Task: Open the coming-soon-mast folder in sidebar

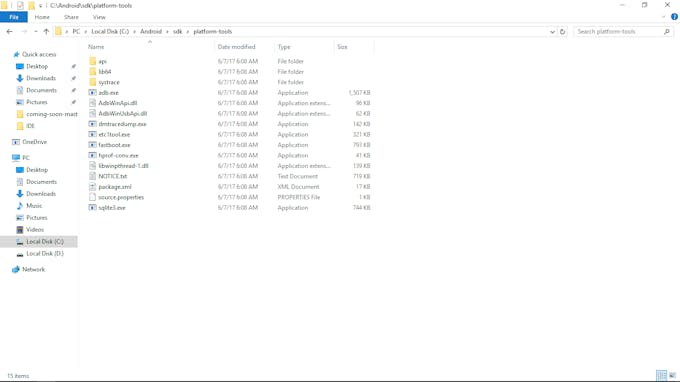Action: (x=52, y=114)
